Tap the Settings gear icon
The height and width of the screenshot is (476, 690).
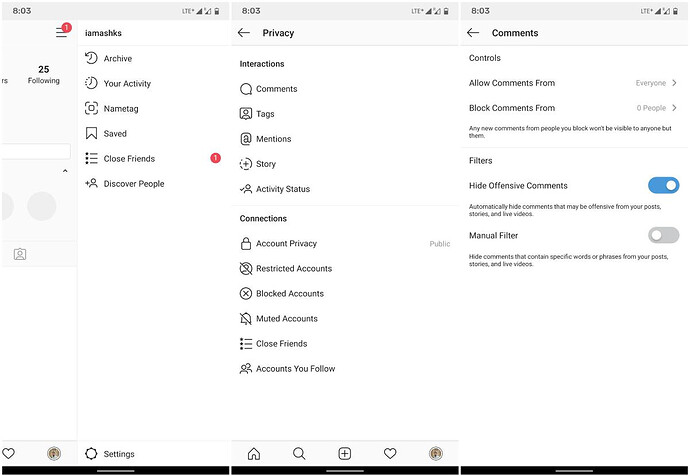click(91, 454)
